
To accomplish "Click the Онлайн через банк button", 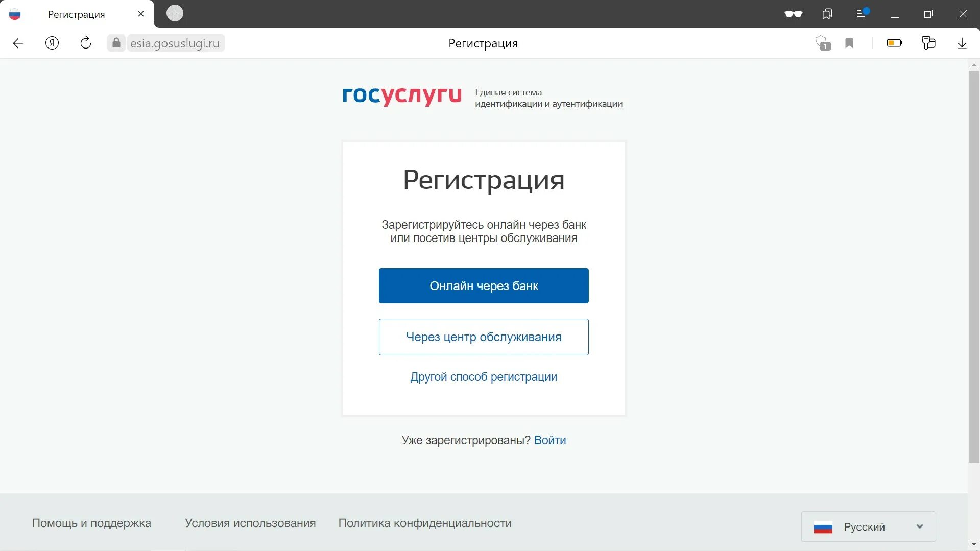I will [x=484, y=286].
